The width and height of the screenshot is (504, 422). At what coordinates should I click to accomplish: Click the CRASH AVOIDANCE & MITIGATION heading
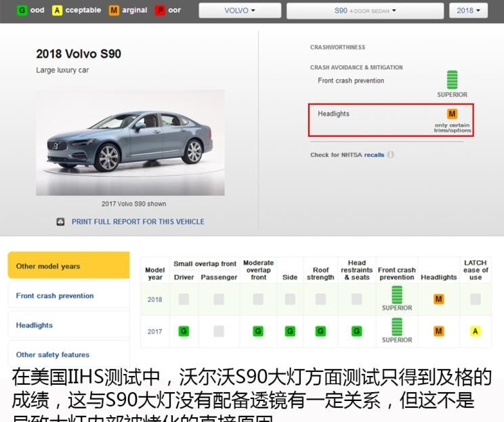[x=356, y=68]
